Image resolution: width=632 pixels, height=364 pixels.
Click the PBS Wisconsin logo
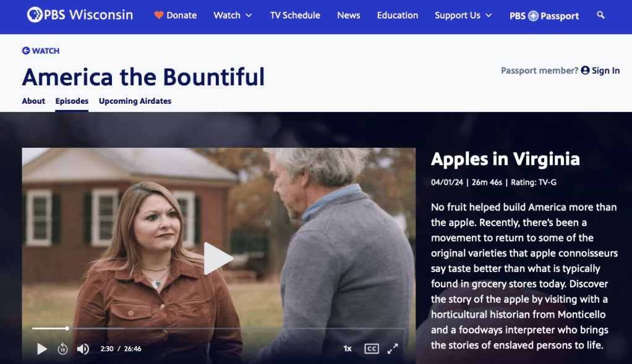pos(80,15)
